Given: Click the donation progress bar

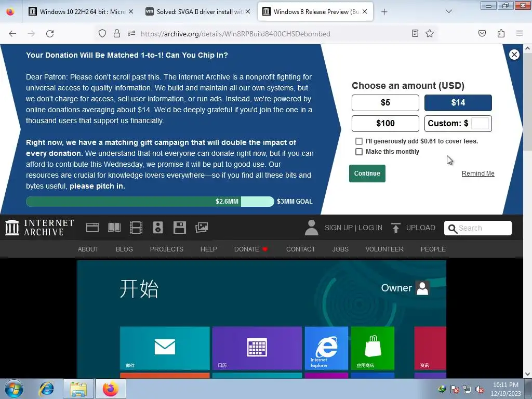Looking at the screenshot, I should 150,202.
